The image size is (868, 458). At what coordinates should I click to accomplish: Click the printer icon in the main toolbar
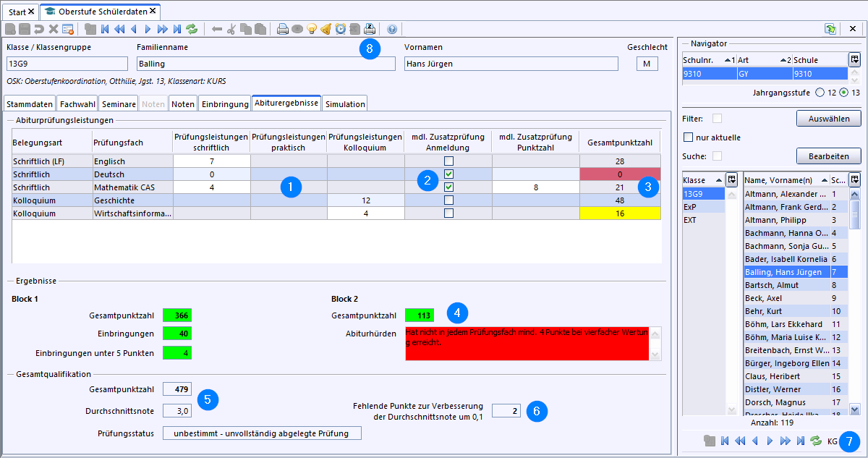tap(283, 29)
